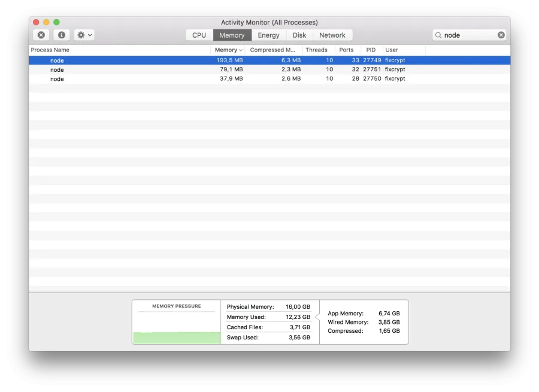
Task: Clear the search field with X icon
Action: [x=501, y=35]
